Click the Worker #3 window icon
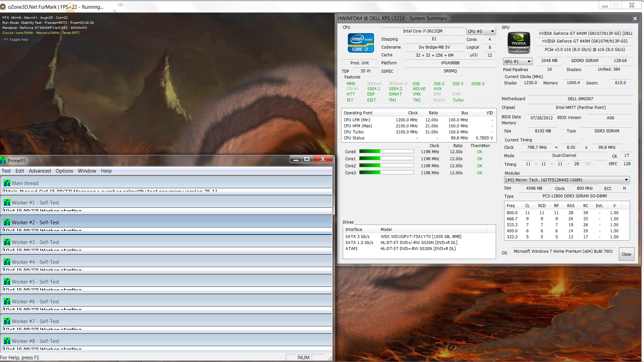The image size is (644, 362). coord(7,242)
